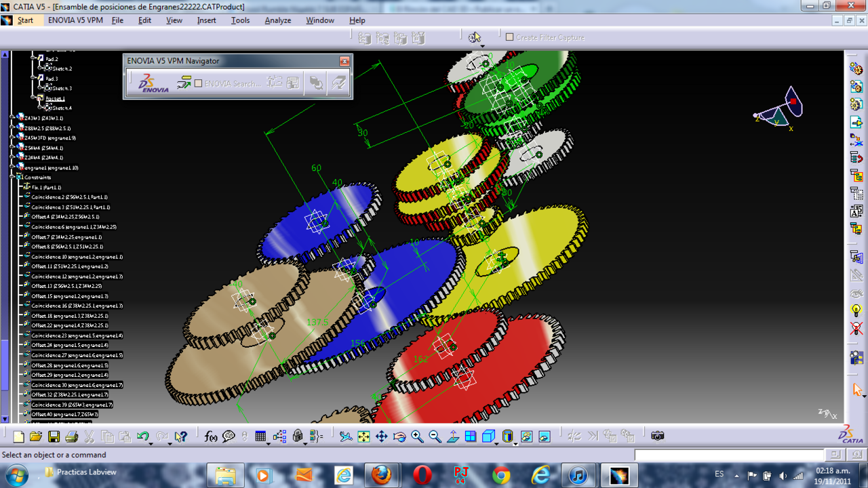Click the Fly mode airplane icon
The width and height of the screenshot is (868, 488).
click(346, 437)
